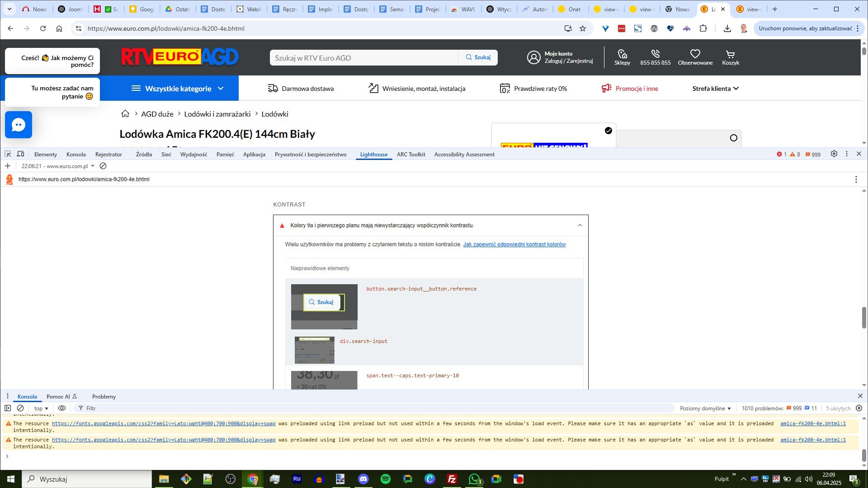Reload the page in browser

point(43,28)
